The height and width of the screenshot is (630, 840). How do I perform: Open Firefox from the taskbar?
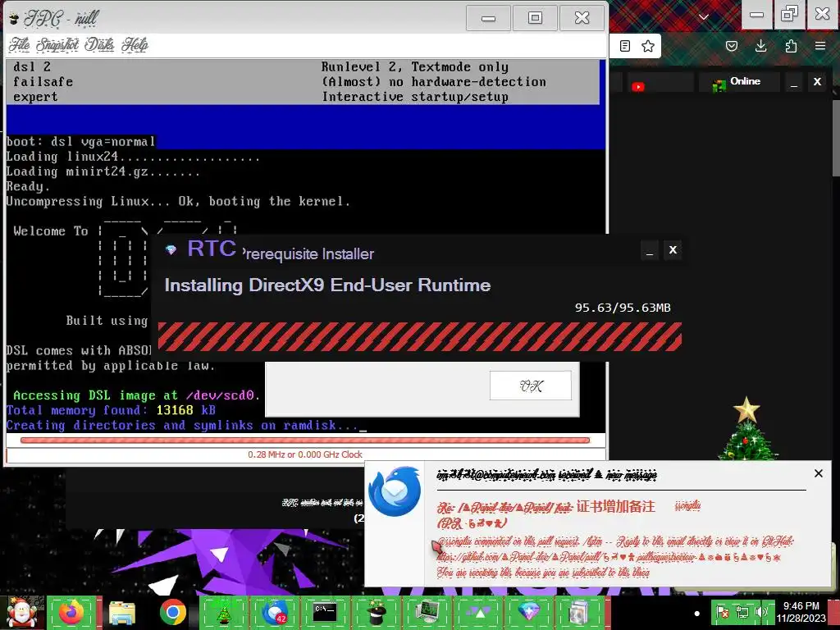[71, 612]
